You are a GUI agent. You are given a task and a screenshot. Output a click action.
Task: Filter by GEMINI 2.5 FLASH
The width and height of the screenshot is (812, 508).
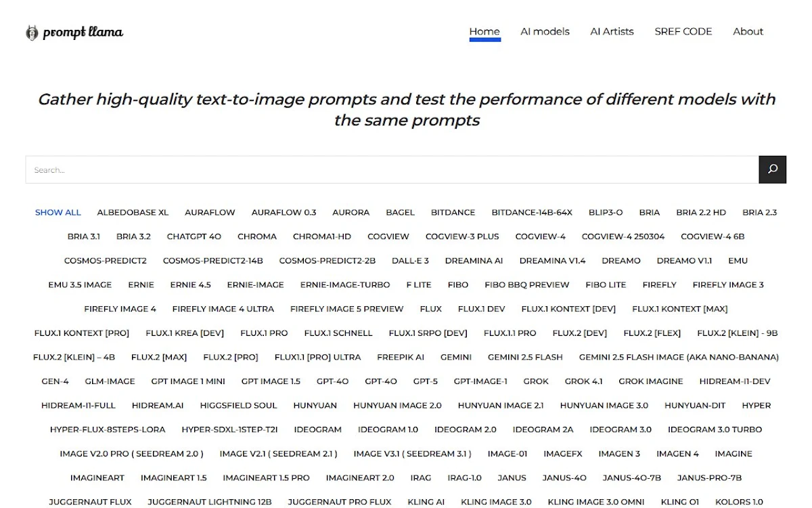pyautogui.click(x=525, y=357)
